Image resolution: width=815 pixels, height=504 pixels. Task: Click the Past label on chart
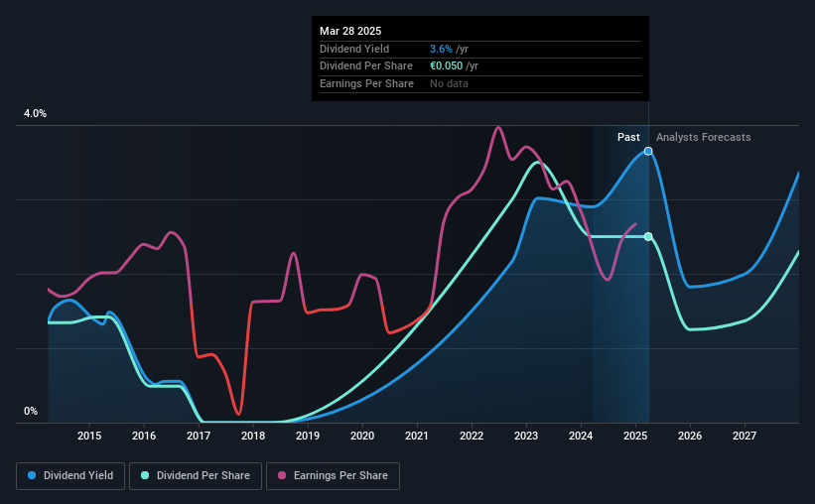[628, 137]
